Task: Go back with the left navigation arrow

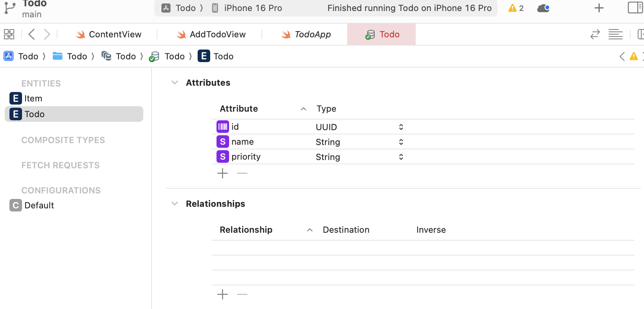Action: (x=32, y=34)
